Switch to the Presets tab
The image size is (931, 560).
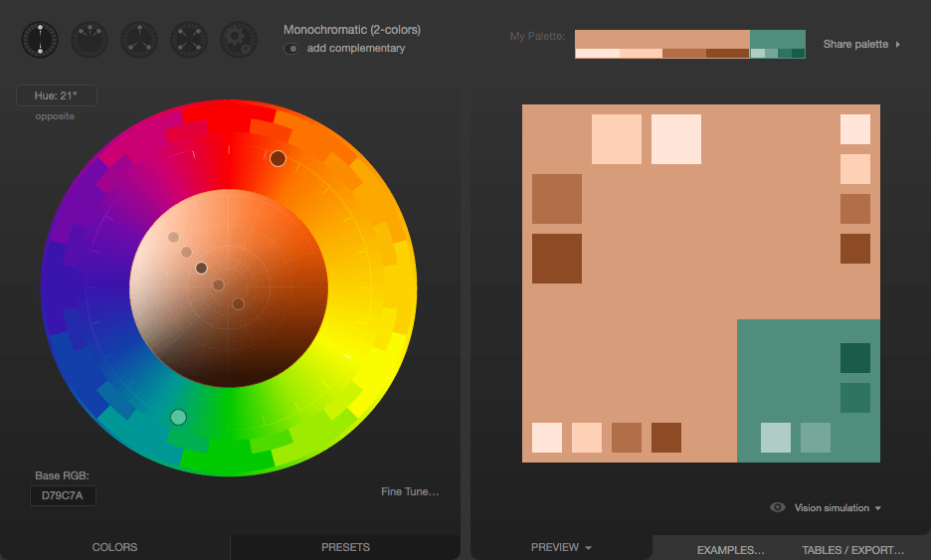[345, 547]
